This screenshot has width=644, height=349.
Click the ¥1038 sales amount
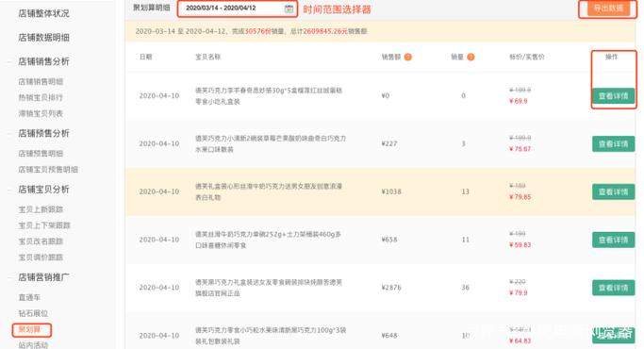pyautogui.click(x=391, y=191)
